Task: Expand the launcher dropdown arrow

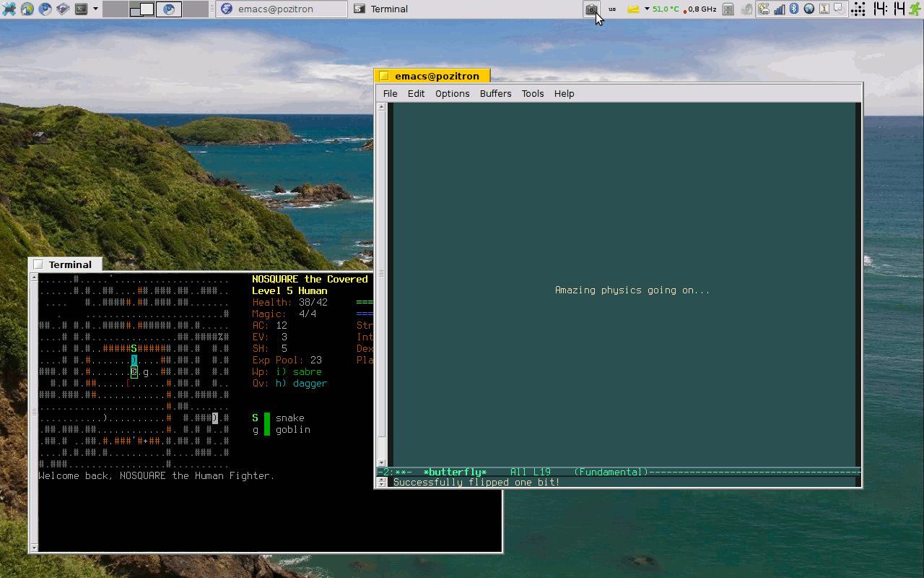Action: (95, 9)
